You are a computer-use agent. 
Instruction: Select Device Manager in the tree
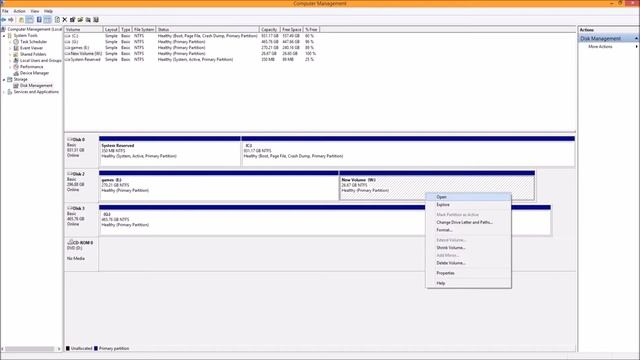pos(34,73)
